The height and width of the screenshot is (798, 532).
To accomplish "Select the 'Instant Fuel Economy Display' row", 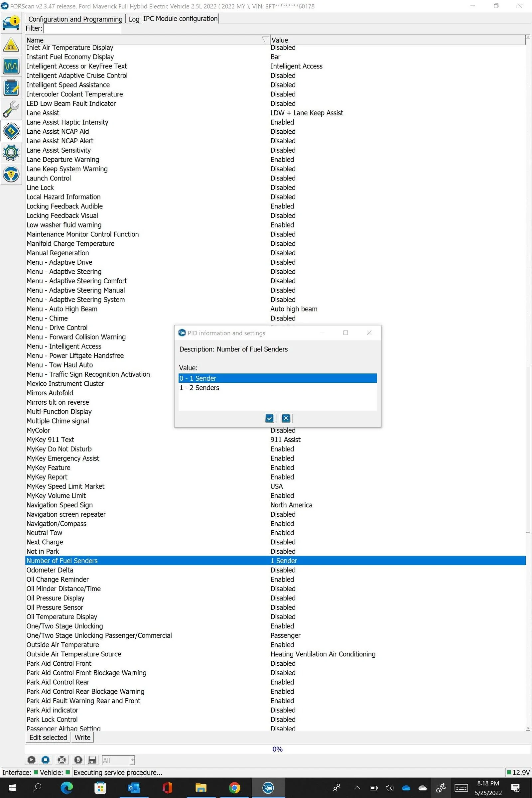I will click(x=276, y=57).
